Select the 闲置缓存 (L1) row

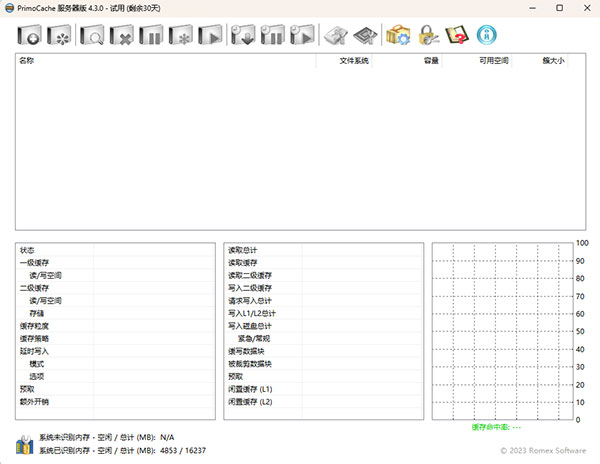point(324,389)
